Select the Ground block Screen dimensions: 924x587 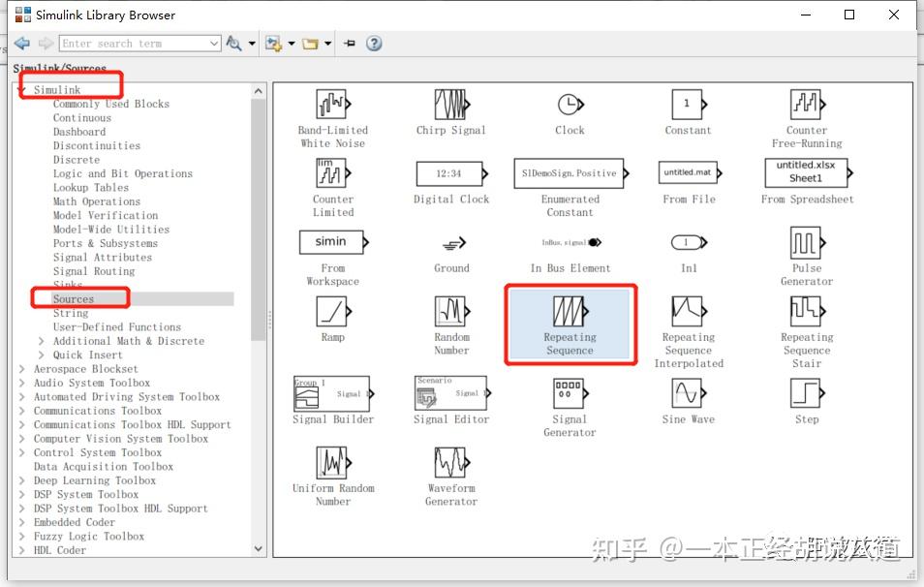click(453, 243)
